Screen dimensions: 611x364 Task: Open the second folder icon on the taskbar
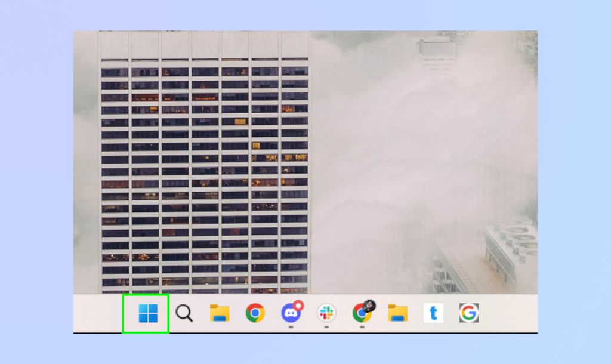click(x=397, y=313)
